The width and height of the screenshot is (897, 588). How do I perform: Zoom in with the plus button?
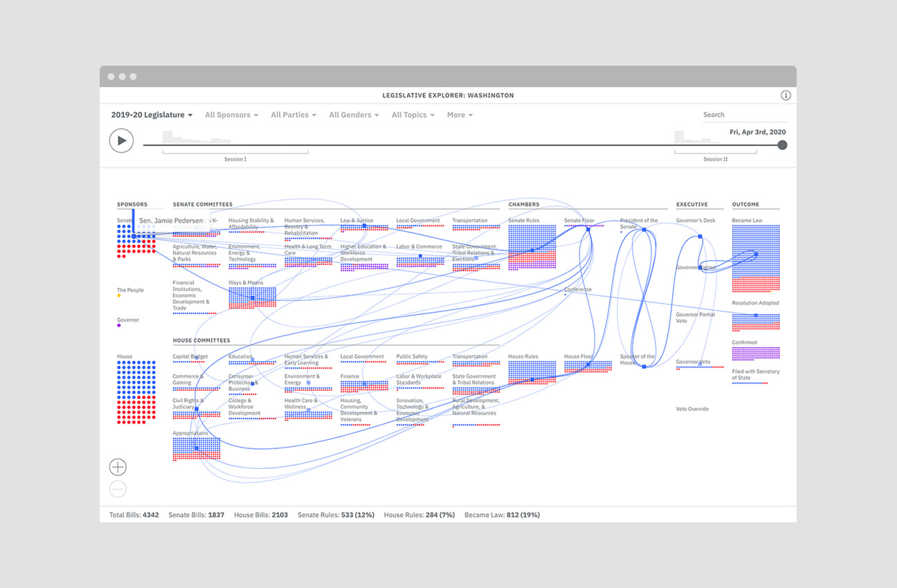118,467
